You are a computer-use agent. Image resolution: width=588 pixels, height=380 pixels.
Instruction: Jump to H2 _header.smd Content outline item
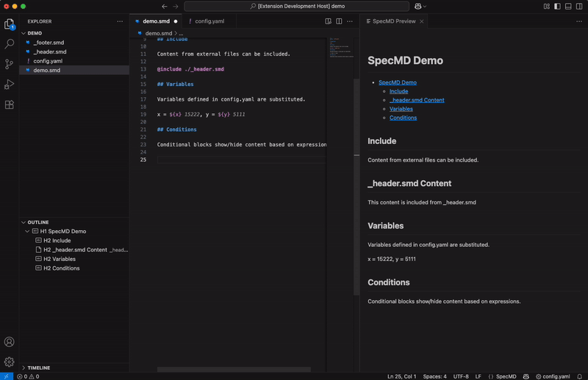click(74, 250)
